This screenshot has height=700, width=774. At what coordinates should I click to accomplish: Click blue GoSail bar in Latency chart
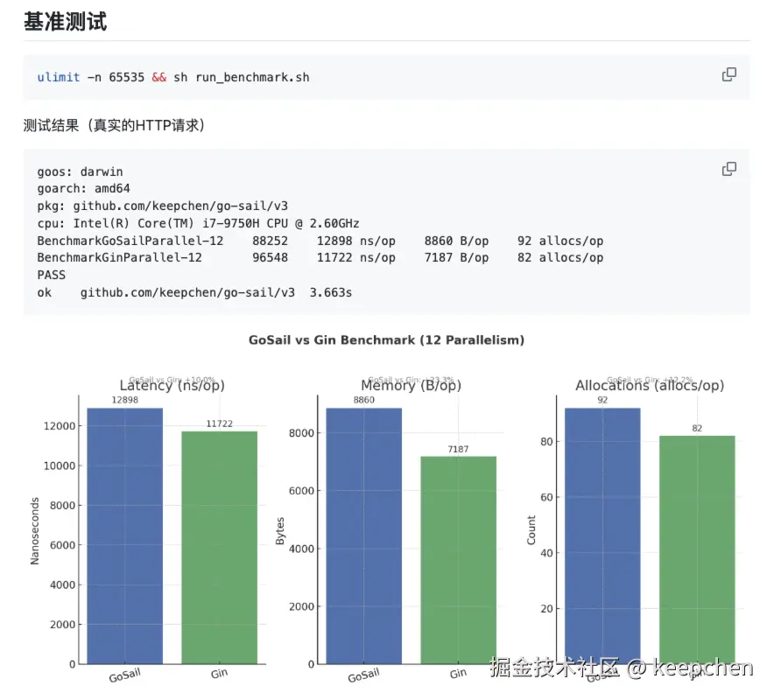click(125, 535)
